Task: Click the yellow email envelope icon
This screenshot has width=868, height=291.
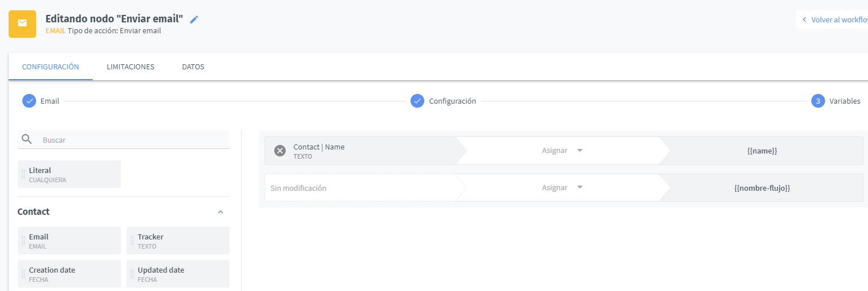Action: point(22,23)
